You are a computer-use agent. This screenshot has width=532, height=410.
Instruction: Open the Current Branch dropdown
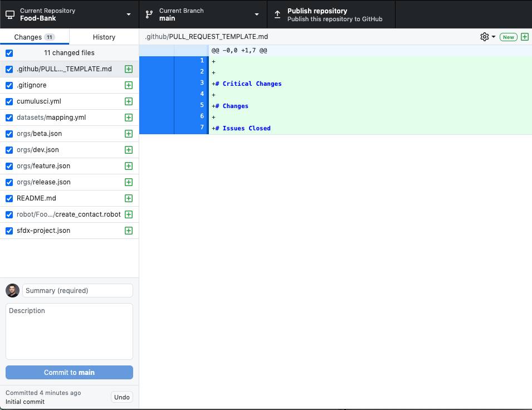click(256, 14)
